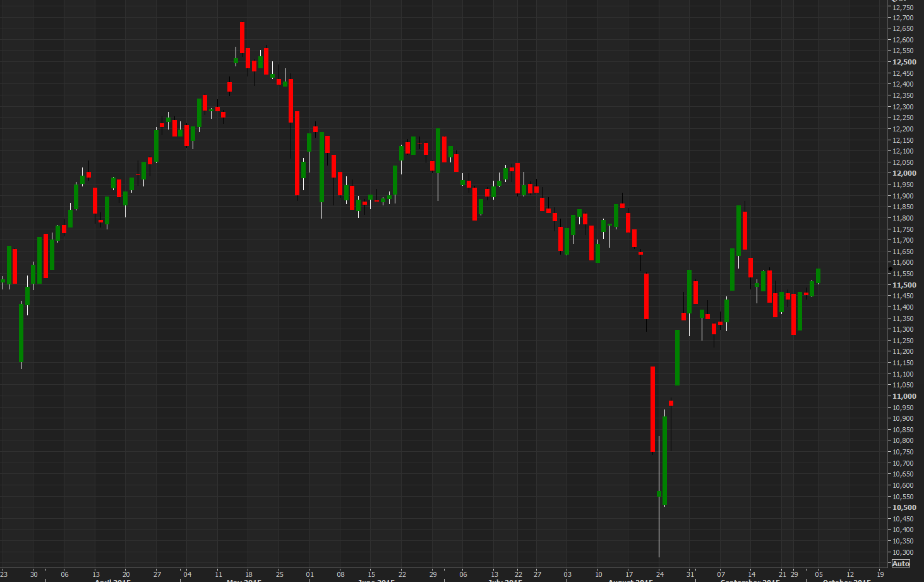Screen dimensions: 924x582
Task: Click the 11,700 price axis label
Action: click(x=903, y=241)
